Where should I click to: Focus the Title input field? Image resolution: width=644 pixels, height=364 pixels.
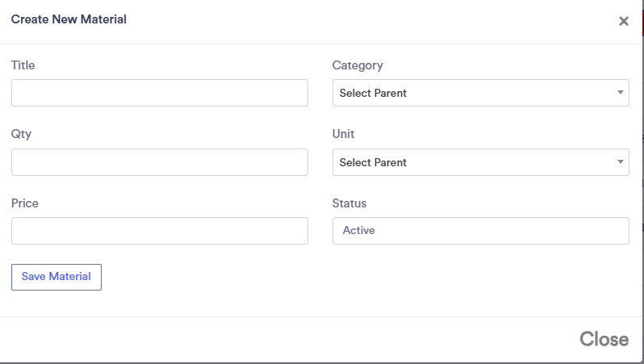click(x=160, y=93)
